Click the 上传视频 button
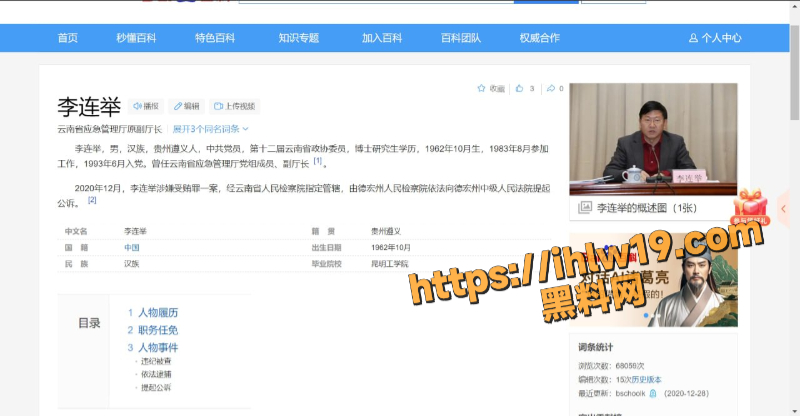This screenshot has width=800, height=416. coord(235,106)
